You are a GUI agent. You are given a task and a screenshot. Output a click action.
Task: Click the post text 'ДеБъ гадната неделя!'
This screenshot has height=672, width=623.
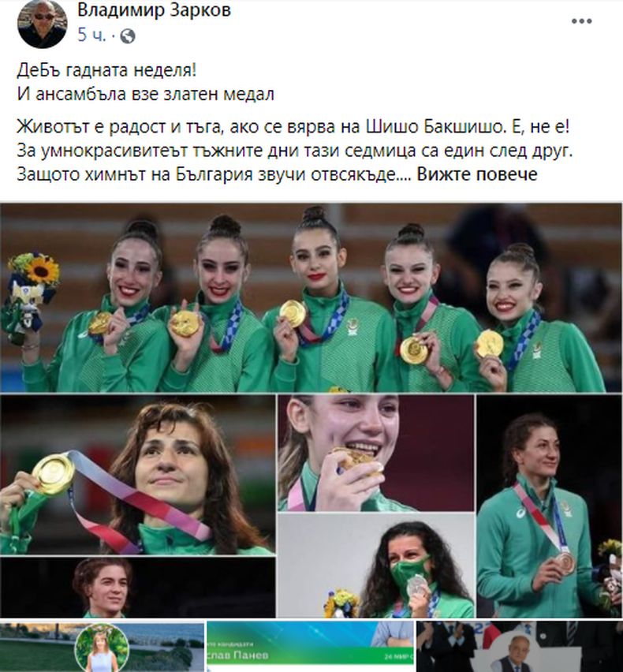(106, 70)
